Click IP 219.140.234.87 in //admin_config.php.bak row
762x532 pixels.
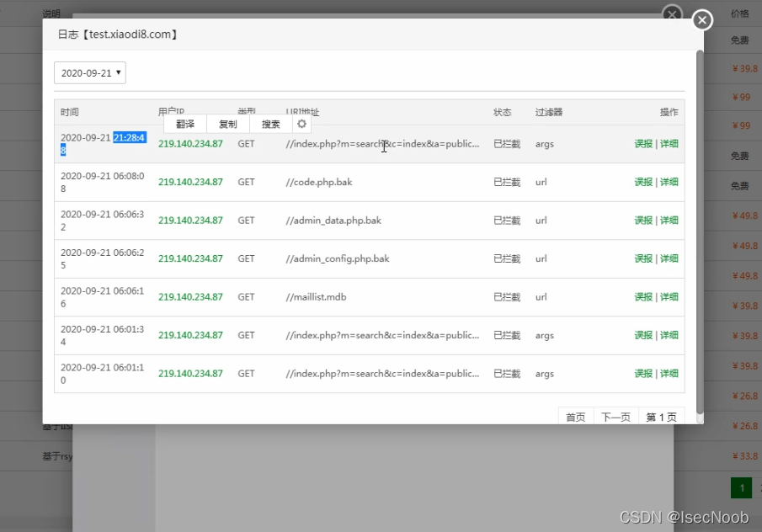coord(190,258)
